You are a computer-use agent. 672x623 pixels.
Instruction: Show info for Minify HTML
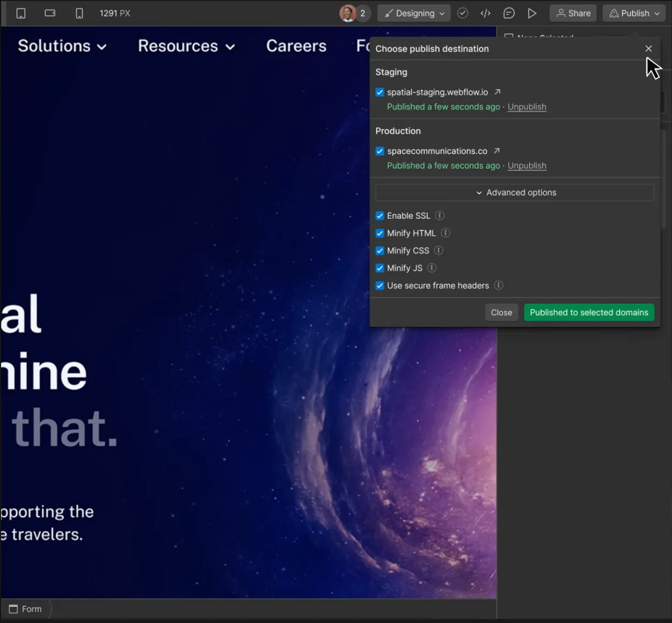click(x=445, y=233)
